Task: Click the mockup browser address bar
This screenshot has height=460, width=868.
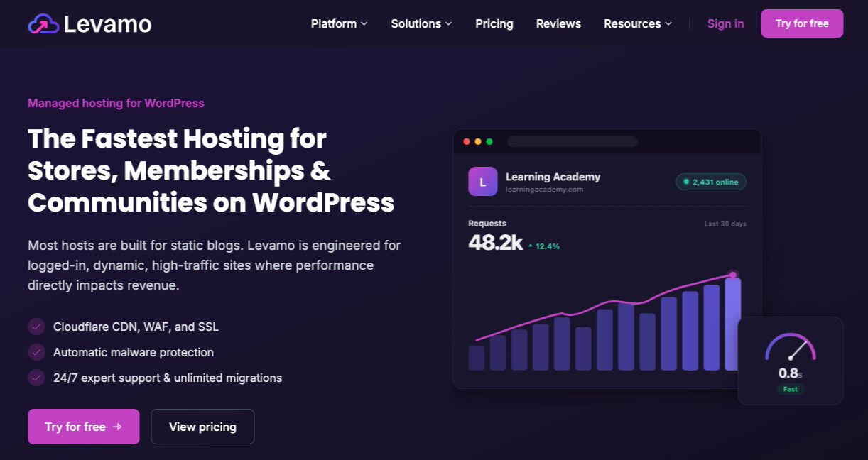Action: (x=572, y=141)
